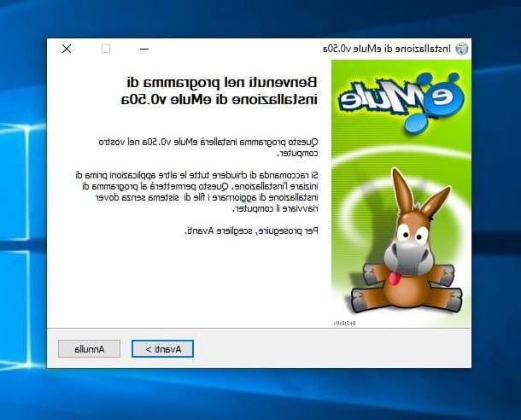Viewport: 521px width, 420px height.
Task: Click the paragraph starting 'Si raccomanda di chiudere'
Action: (196, 192)
